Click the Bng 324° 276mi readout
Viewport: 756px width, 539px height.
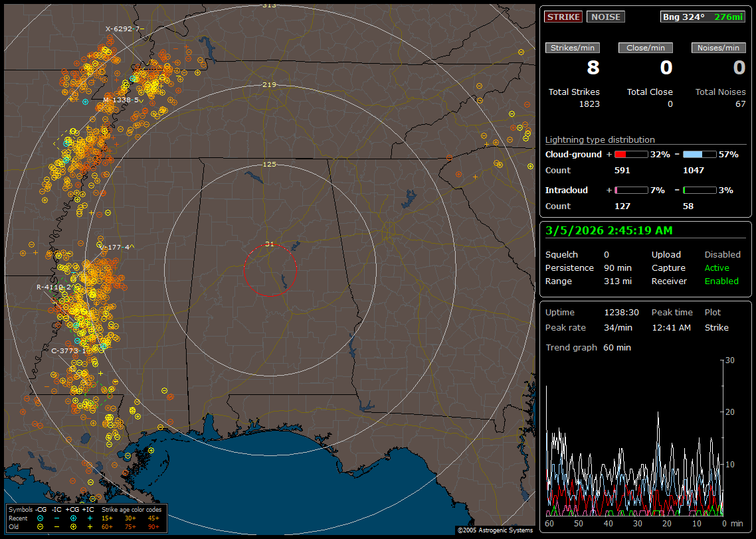pos(703,17)
